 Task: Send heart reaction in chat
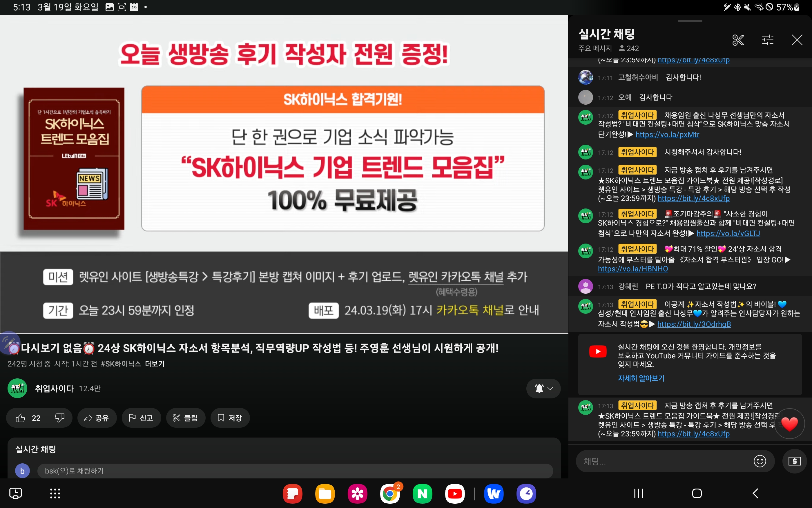[789, 423]
